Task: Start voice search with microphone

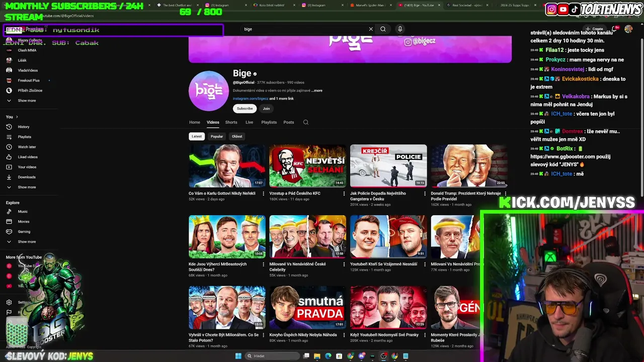Action: click(x=400, y=29)
